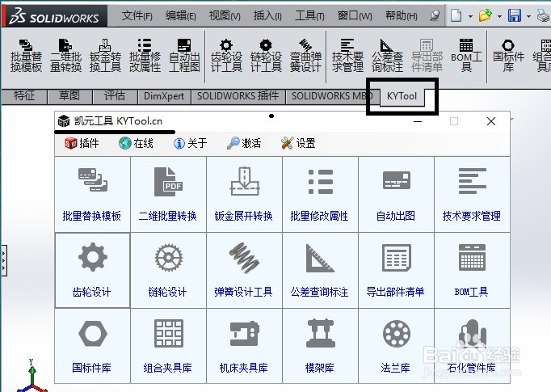This screenshot has height=392, width=551.
Task: Open 技术要求管理 tile in KYTool
Action: tap(472, 195)
